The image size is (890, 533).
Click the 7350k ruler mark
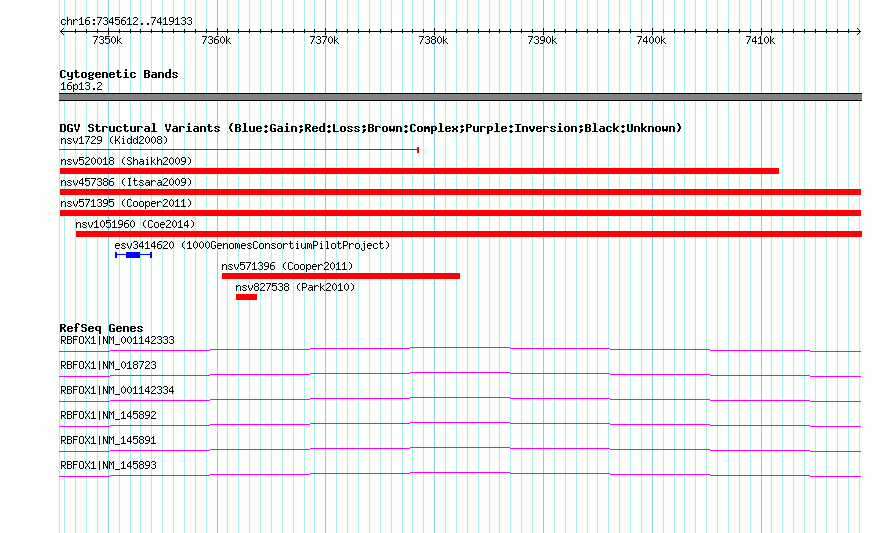[107, 40]
